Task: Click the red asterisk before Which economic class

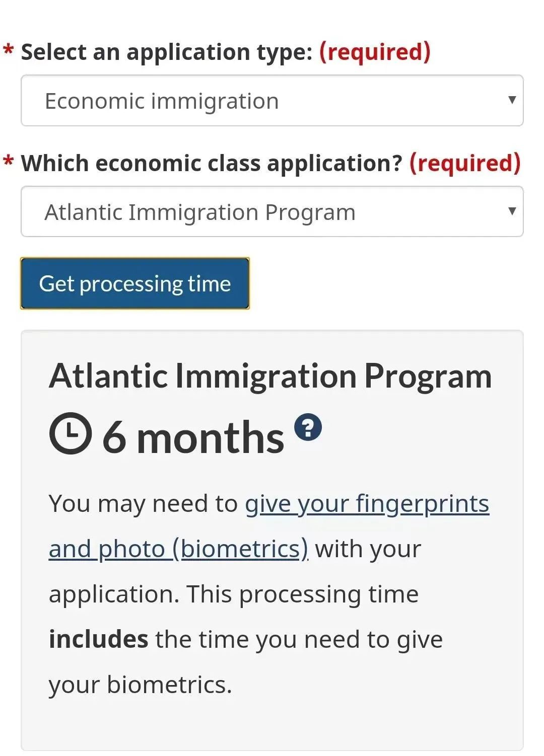Action: point(9,161)
